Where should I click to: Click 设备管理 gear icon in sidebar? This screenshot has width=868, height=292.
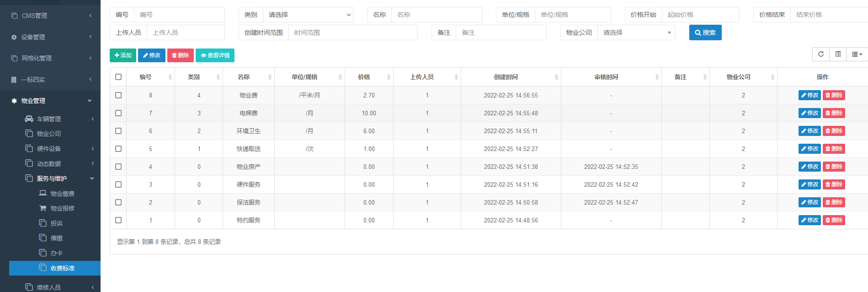[x=14, y=37]
